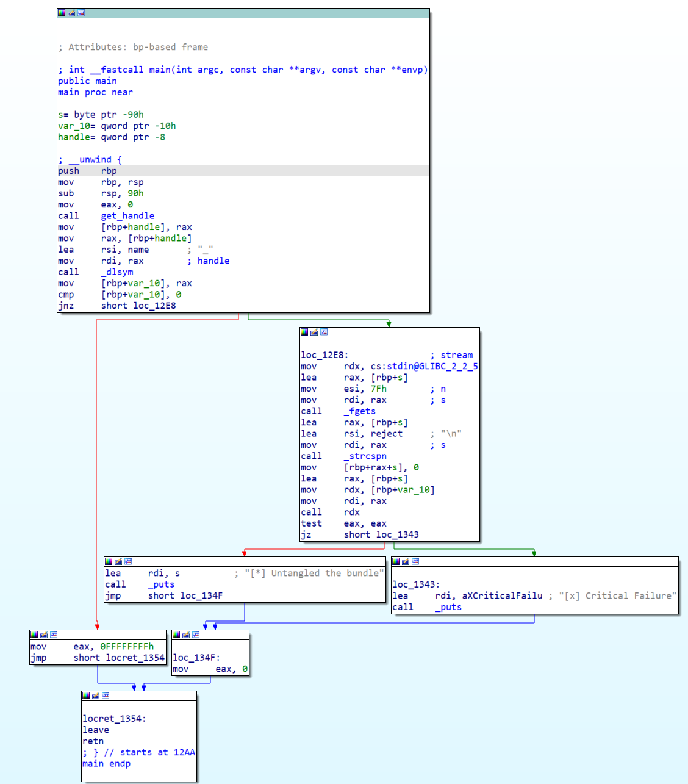688x784 pixels.
Task: Click the retn instruction in locret_1354
Action: pyautogui.click(x=93, y=741)
